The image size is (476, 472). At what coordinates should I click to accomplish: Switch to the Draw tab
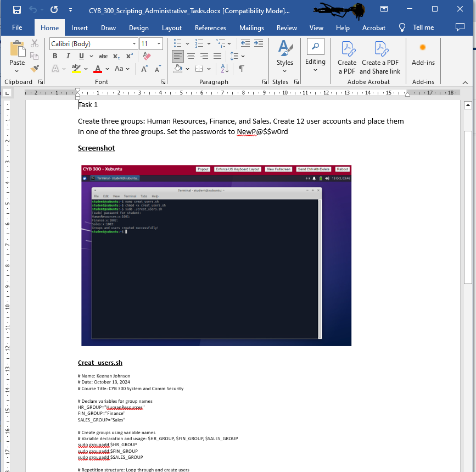click(108, 28)
